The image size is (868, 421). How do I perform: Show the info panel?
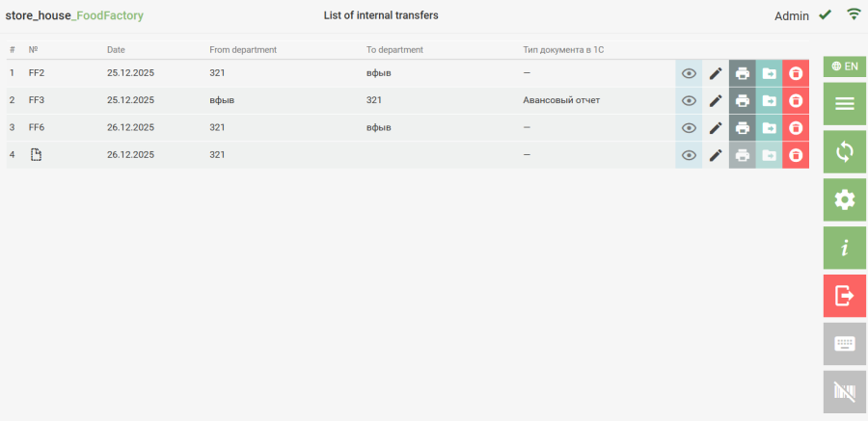[x=844, y=248]
